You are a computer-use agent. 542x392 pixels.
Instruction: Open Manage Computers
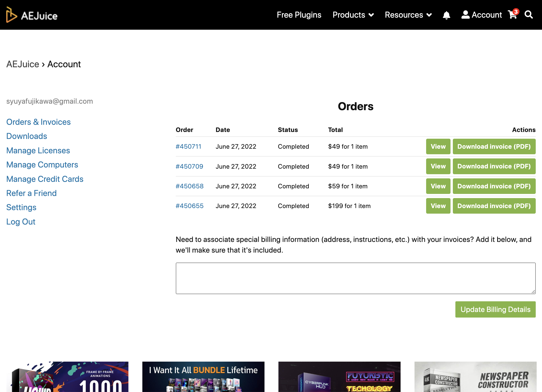[x=42, y=165]
